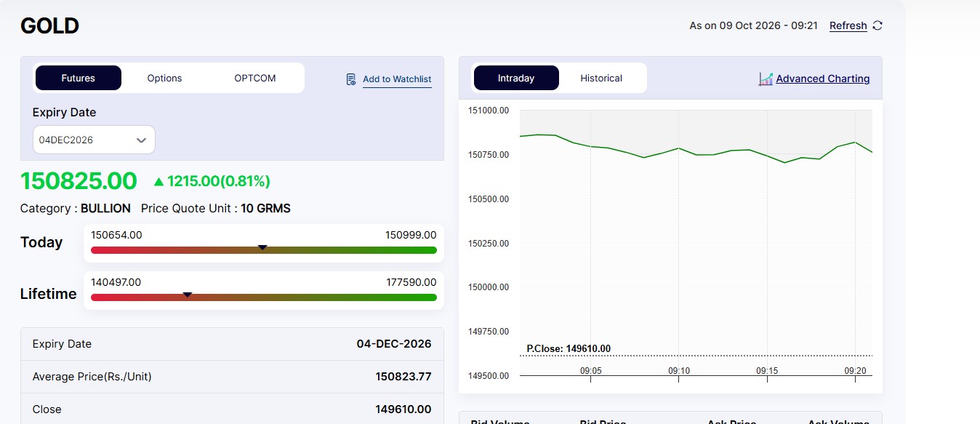Click the BULLION category value
980x424 pixels.
(x=105, y=209)
